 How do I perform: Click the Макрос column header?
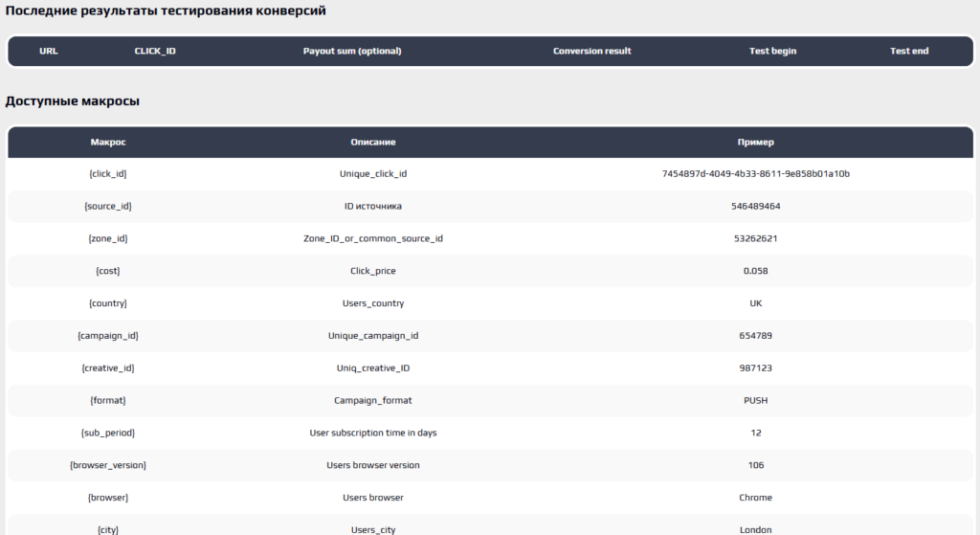pos(108,143)
